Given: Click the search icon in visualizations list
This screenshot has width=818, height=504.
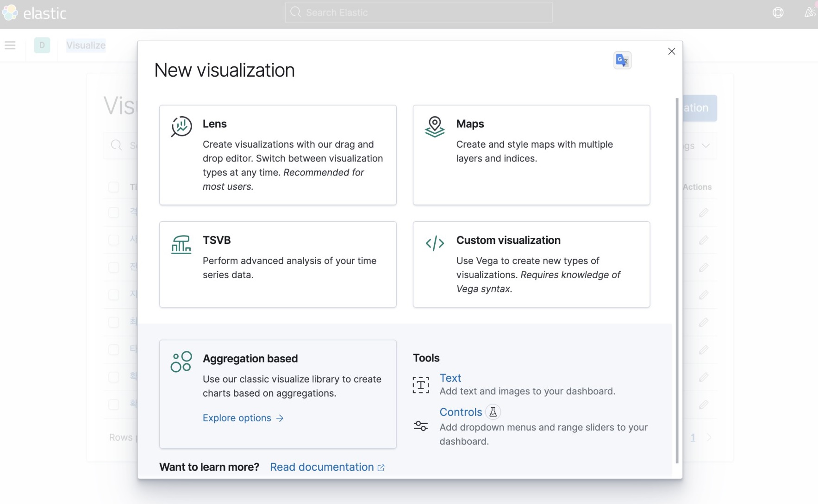Looking at the screenshot, I should coord(117,145).
